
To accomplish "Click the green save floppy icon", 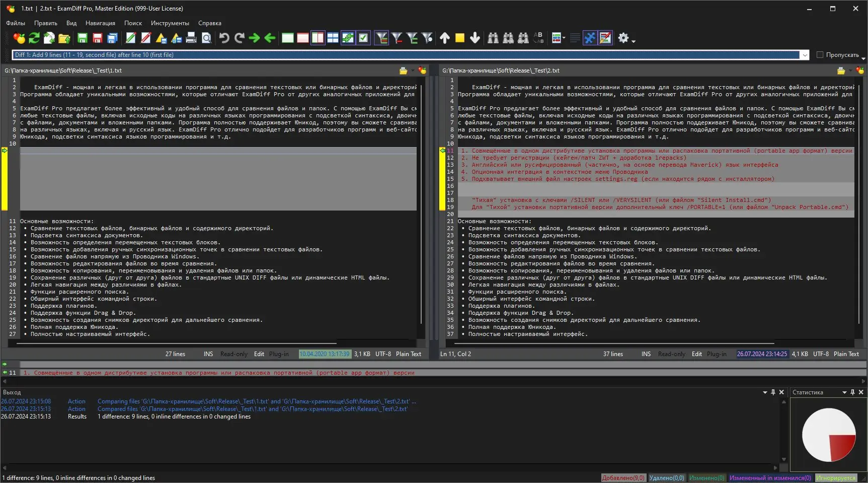I will point(83,38).
